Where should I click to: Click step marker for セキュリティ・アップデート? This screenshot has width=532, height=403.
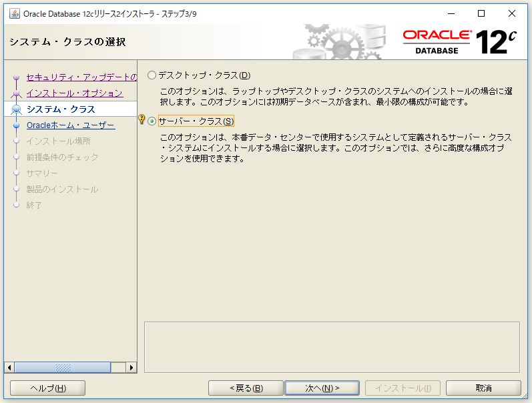point(16,77)
